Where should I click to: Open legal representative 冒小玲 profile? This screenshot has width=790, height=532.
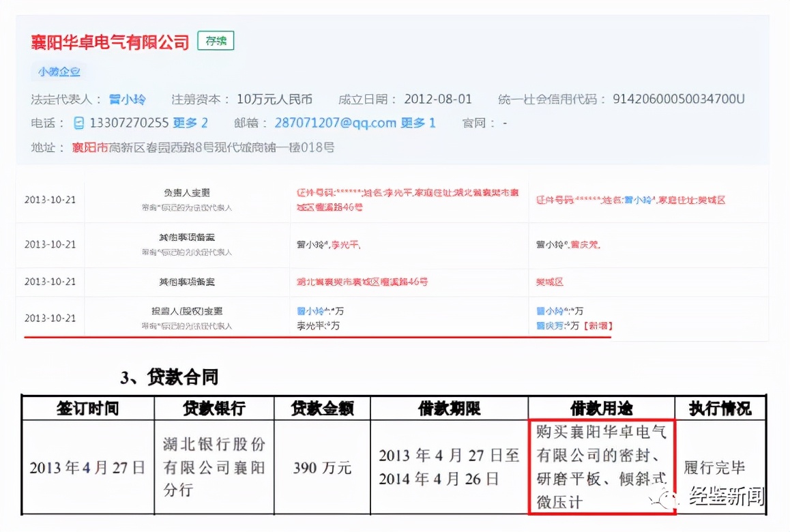(x=128, y=98)
